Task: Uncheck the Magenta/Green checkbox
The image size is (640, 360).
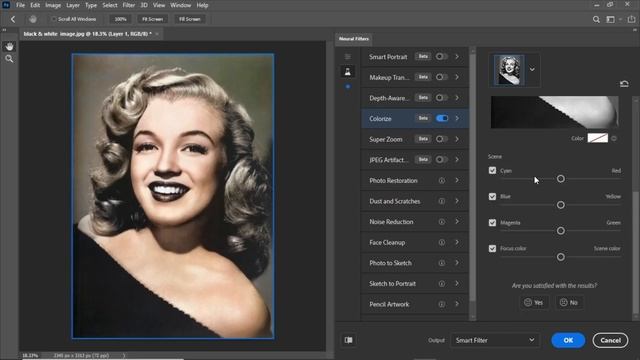Action: point(492,222)
